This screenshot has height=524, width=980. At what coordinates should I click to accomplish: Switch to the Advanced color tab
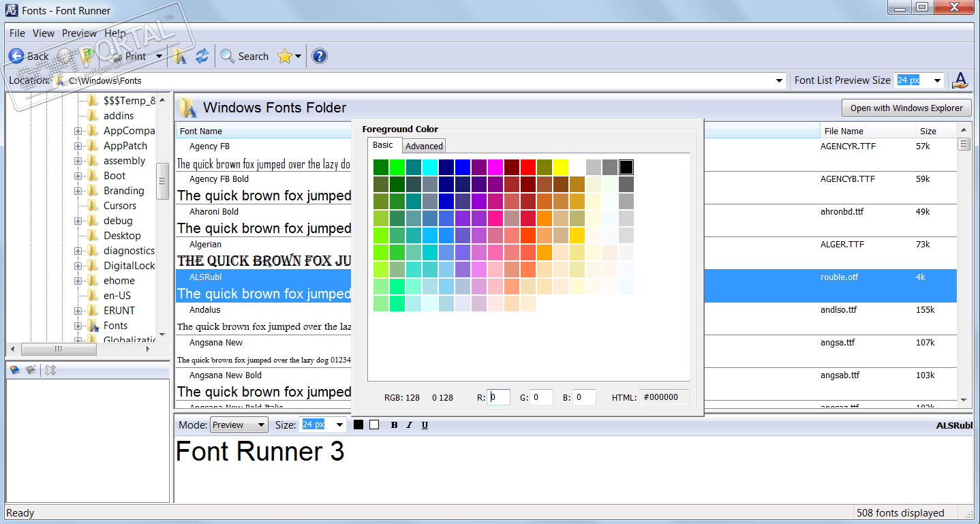coord(424,146)
